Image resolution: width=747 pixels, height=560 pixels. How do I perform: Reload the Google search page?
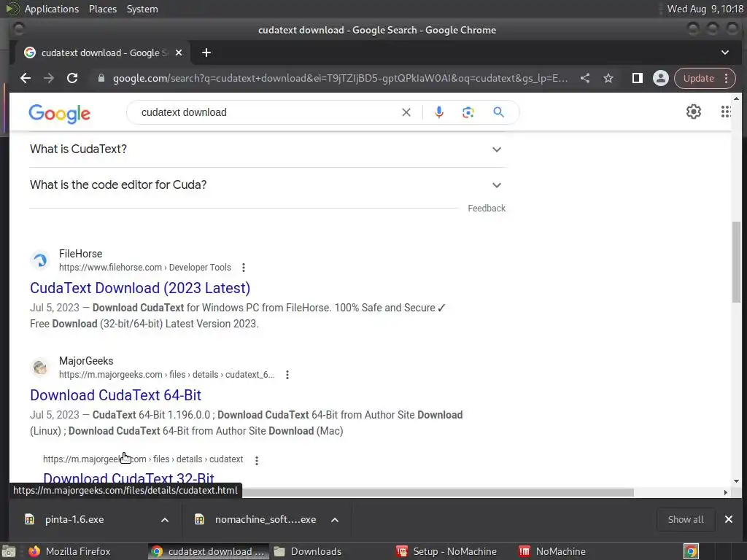pos(72,79)
